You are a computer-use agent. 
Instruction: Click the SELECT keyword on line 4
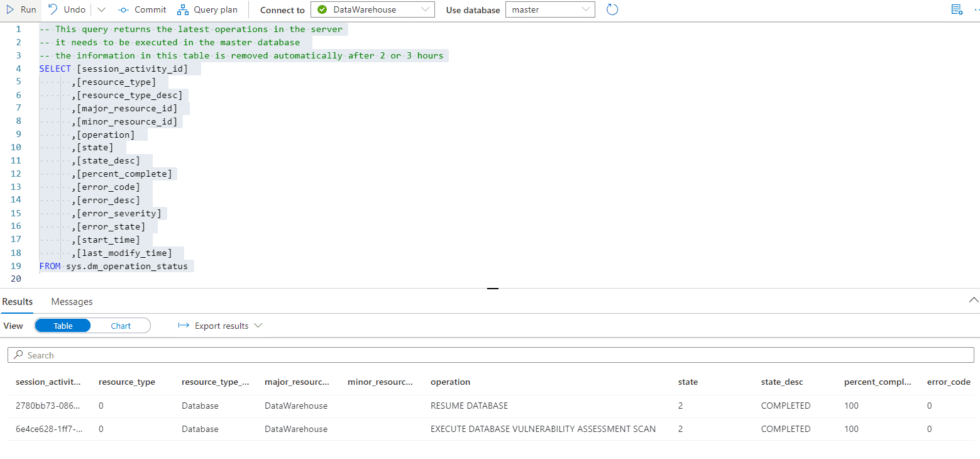(x=55, y=69)
